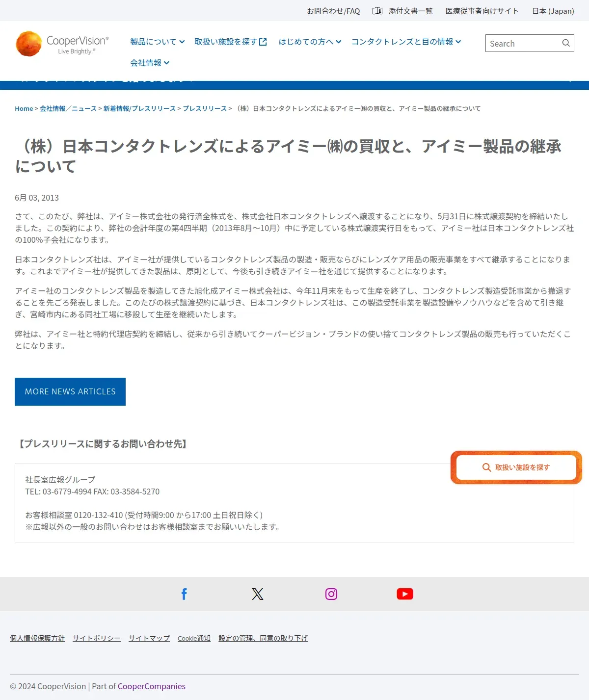Open 設定の管理、同意の取り下げ link

point(263,638)
